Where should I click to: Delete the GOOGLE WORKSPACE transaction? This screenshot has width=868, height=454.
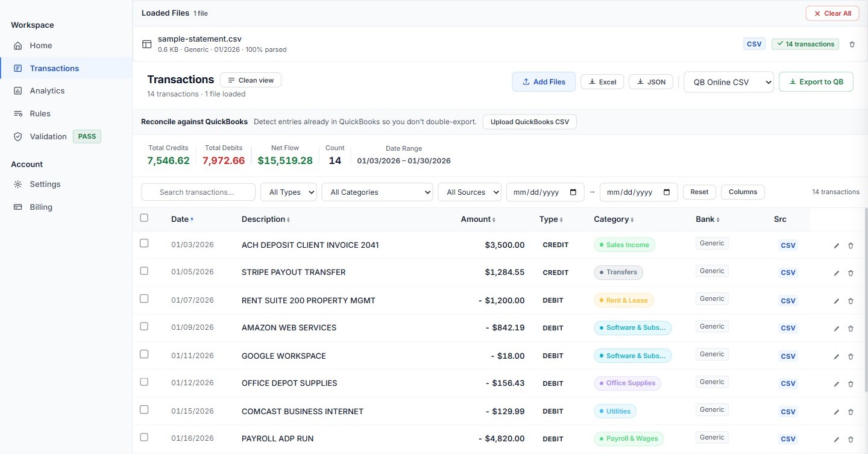pyautogui.click(x=851, y=356)
